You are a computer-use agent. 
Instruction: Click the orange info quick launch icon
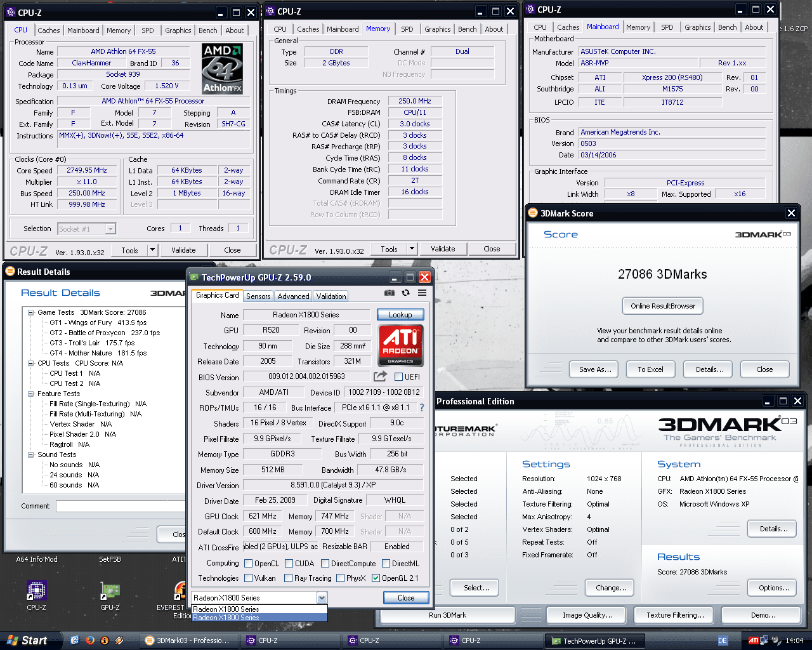[104, 640]
